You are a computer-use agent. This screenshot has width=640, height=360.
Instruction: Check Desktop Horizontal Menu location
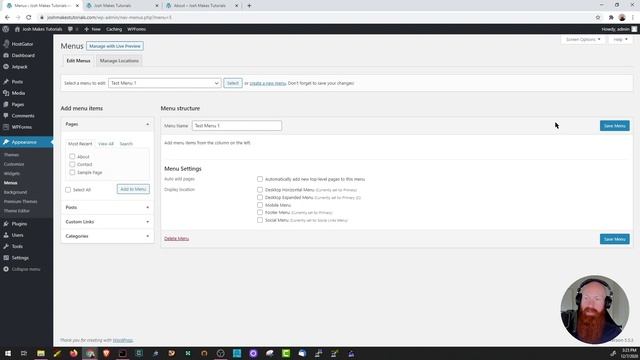click(260, 189)
